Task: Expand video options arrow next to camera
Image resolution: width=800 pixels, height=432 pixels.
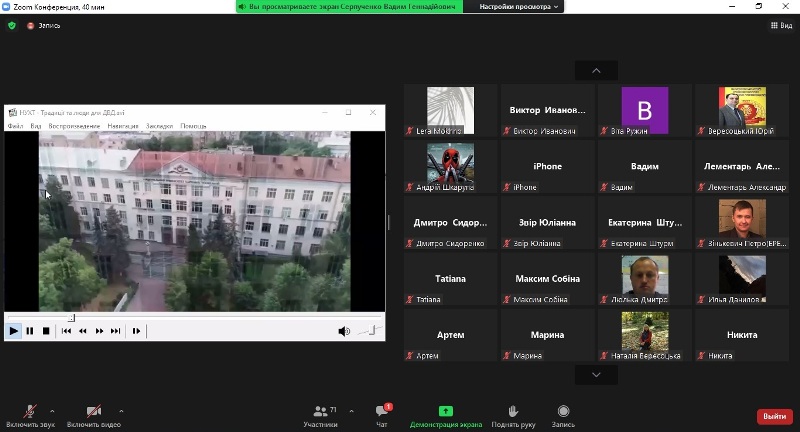Action: click(x=121, y=411)
